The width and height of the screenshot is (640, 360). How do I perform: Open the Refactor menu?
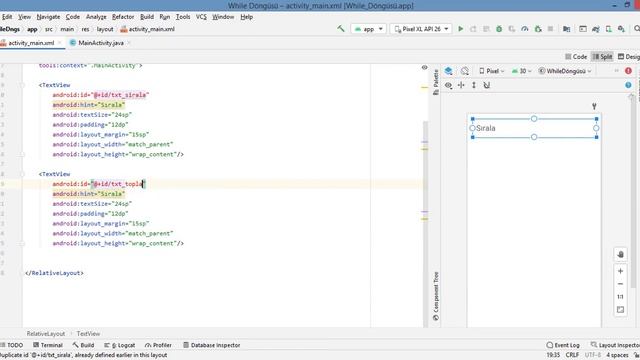123,17
